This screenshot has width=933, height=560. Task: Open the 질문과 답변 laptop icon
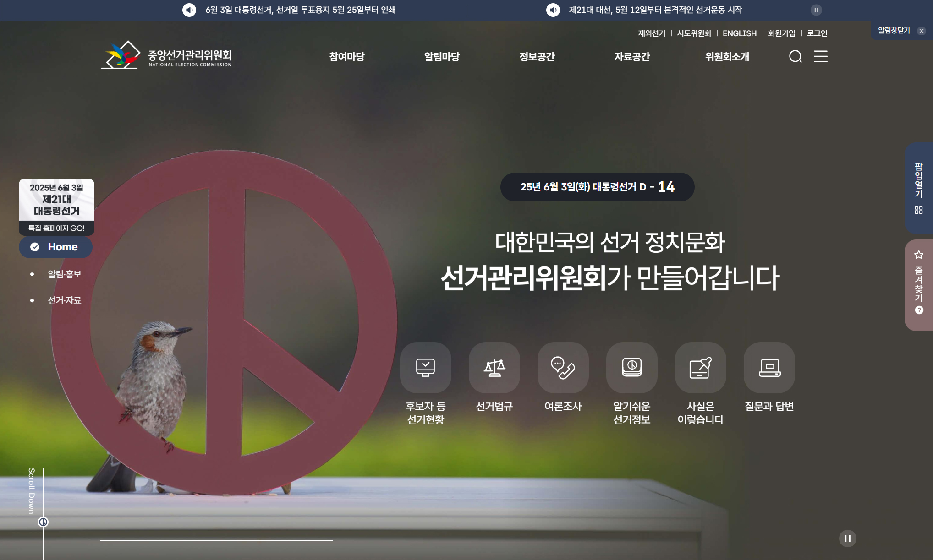pyautogui.click(x=769, y=367)
